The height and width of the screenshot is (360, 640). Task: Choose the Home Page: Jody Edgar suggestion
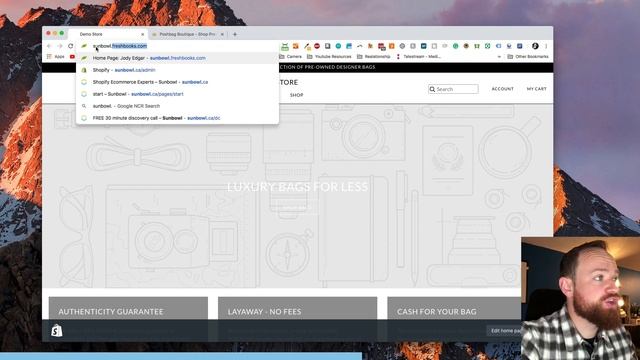178,58
